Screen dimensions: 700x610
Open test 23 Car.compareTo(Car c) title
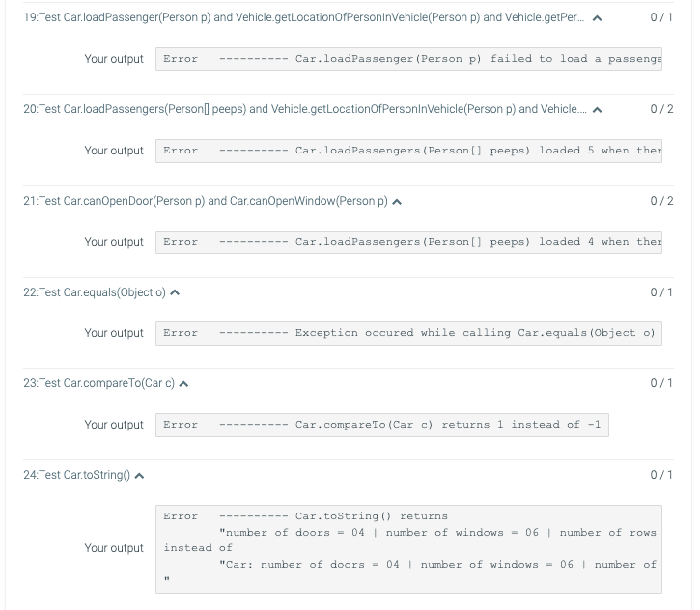tap(99, 383)
